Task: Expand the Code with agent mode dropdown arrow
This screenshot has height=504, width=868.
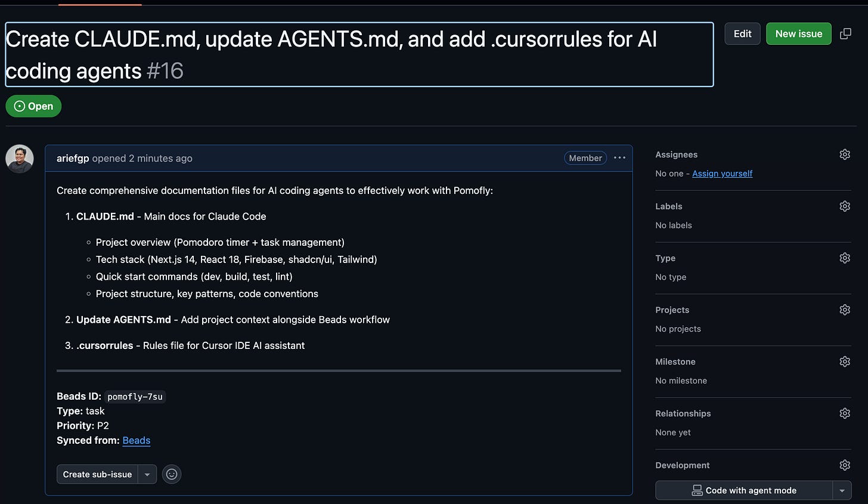Action: click(842, 490)
